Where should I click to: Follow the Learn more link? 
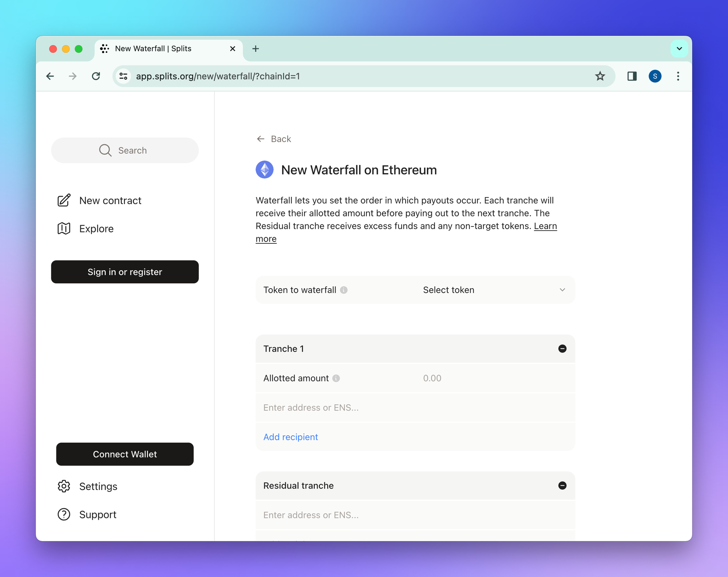(x=545, y=226)
